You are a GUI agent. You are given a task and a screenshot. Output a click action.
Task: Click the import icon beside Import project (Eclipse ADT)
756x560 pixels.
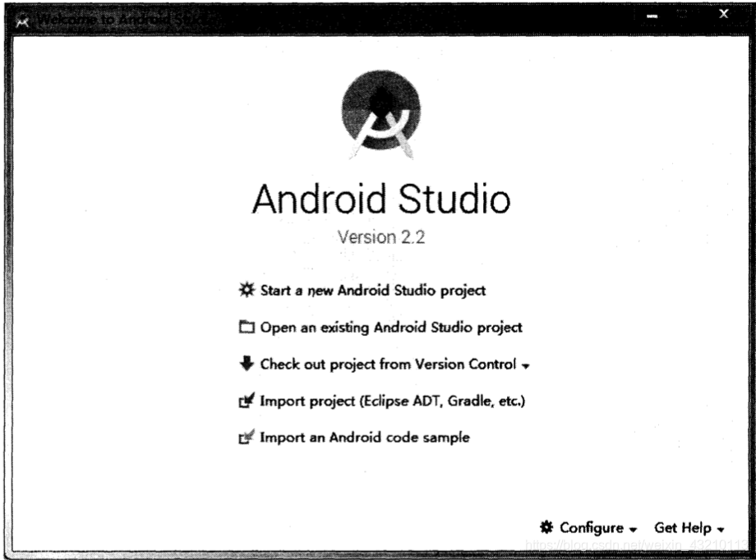tap(247, 400)
